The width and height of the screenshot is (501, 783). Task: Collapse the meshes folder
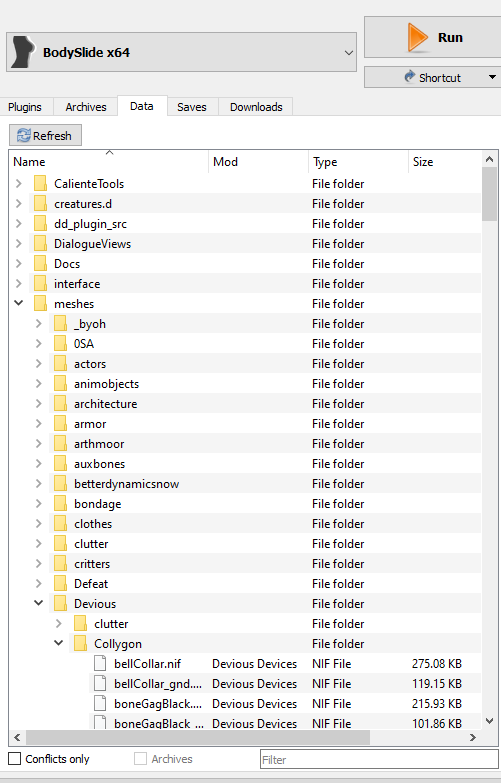[19, 303]
